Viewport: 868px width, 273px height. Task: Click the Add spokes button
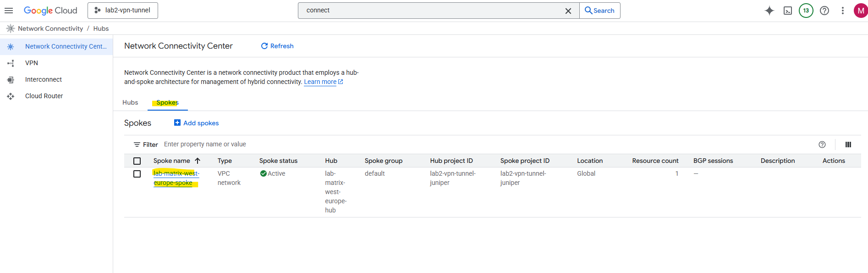197,123
